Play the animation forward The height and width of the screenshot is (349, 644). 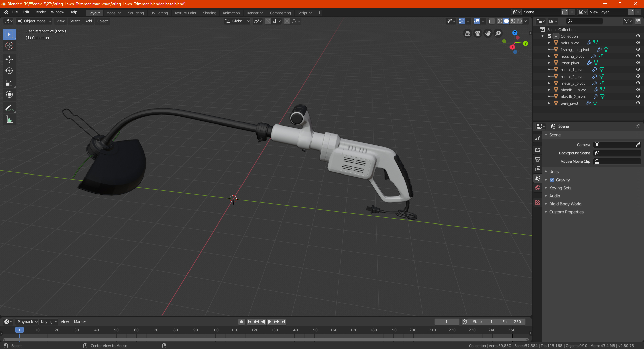270,322
